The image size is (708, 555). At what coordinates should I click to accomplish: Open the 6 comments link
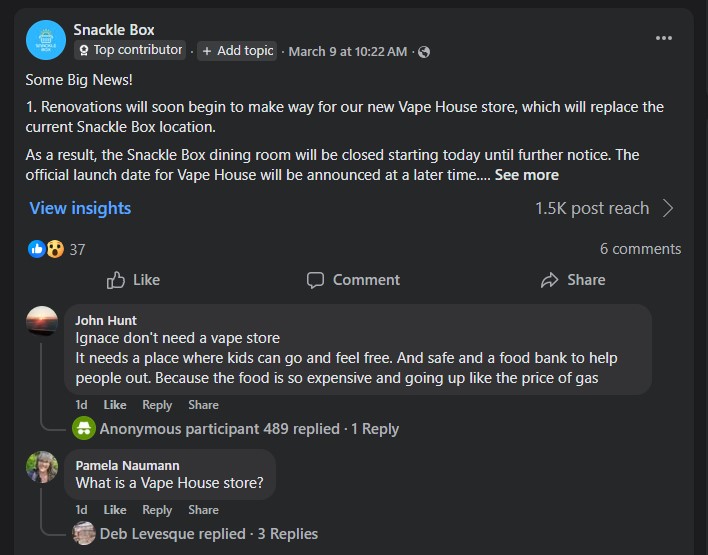[x=640, y=249]
